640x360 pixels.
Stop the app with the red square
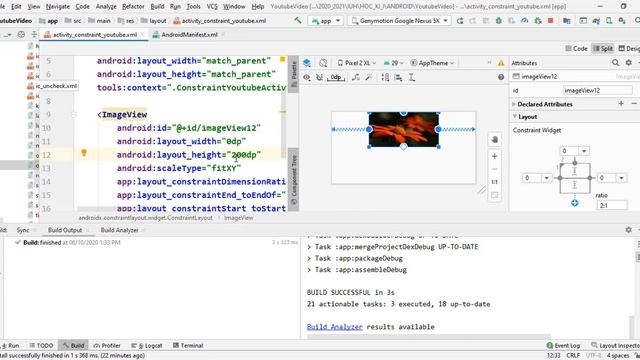550,20
